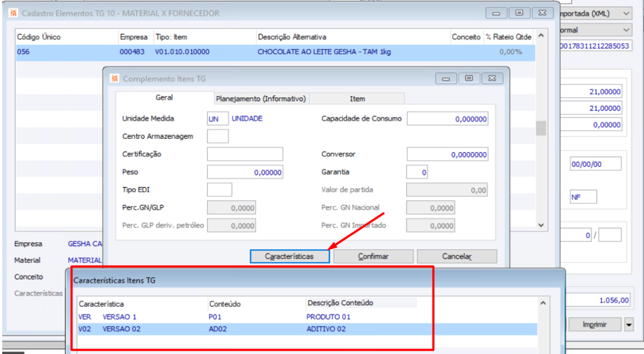644x354 pixels.
Task: Click the AD02 conteúdo cell
Action: click(218, 329)
